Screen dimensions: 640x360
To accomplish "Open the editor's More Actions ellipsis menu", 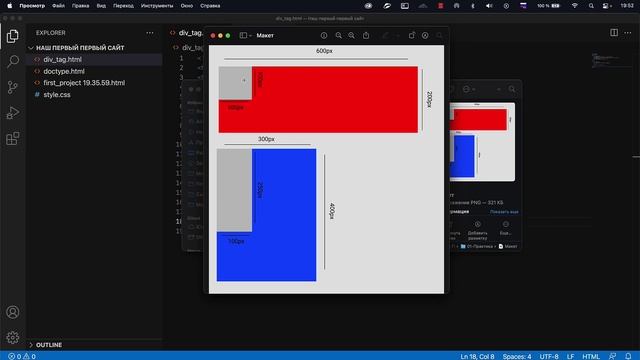I will (x=628, y=33).
